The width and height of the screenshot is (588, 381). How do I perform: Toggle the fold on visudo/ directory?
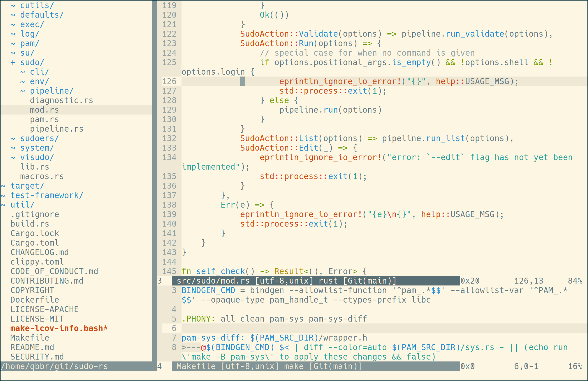(x=12, y=157)
